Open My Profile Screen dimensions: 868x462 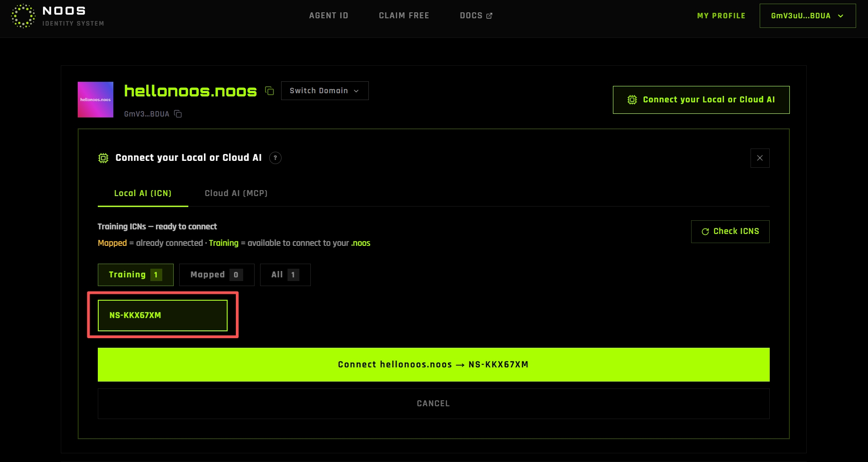pyautogui.click(x=721, y=16)
